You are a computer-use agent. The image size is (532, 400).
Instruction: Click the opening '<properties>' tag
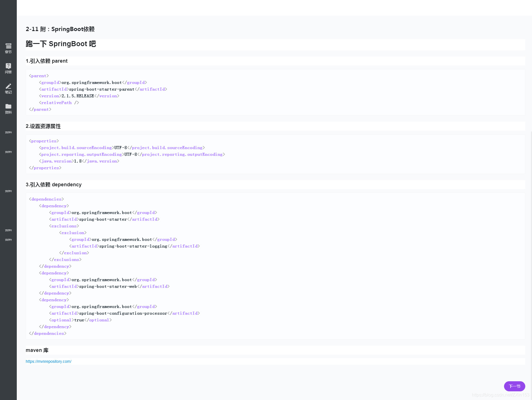tap(44, 141)
